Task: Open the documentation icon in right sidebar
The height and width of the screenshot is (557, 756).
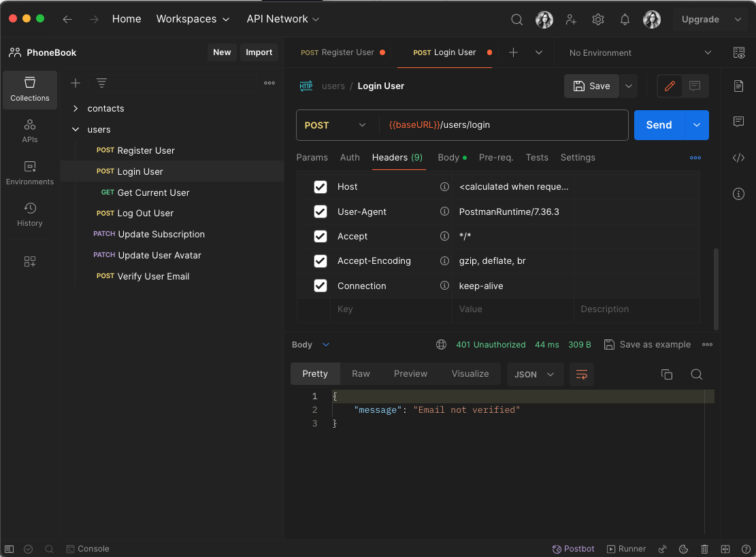Action: (x=738, y=86)
